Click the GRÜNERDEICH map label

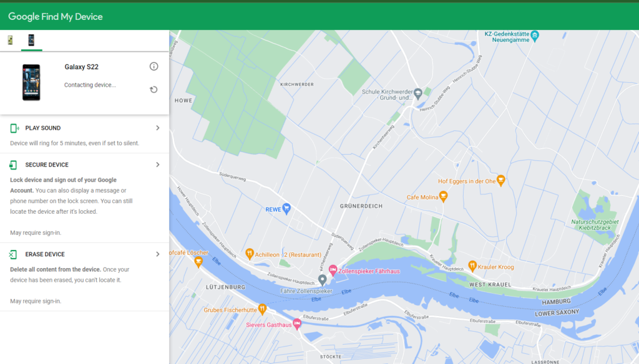coord(361,206)
